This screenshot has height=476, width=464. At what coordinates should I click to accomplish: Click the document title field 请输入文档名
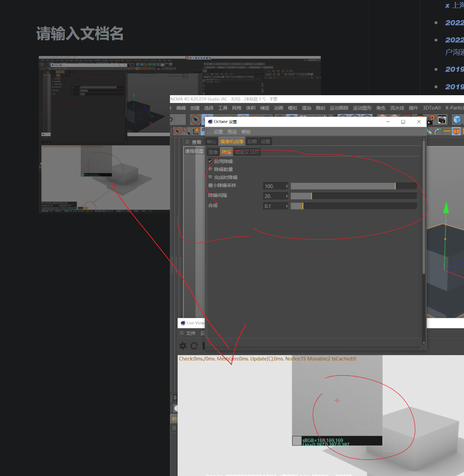click(x=80, y=34)
